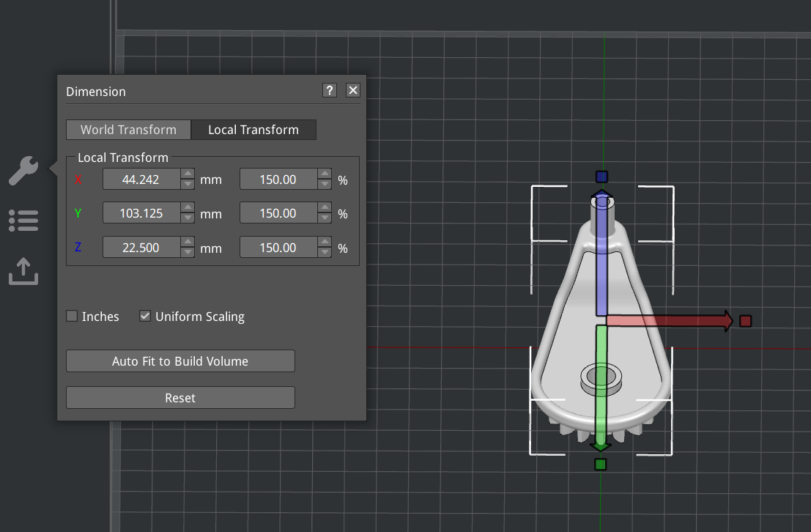811x532 pixels.
Task: Increase Z mm value with up arrow
Action: tap(188, 242)
